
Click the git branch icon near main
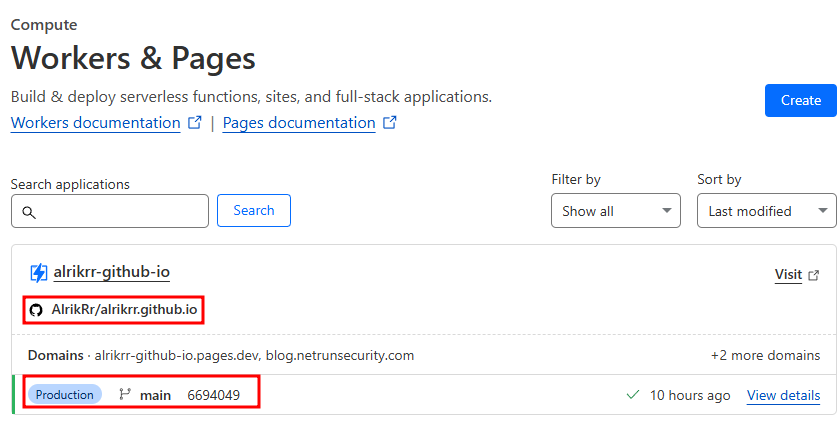(x=125, y=394)
